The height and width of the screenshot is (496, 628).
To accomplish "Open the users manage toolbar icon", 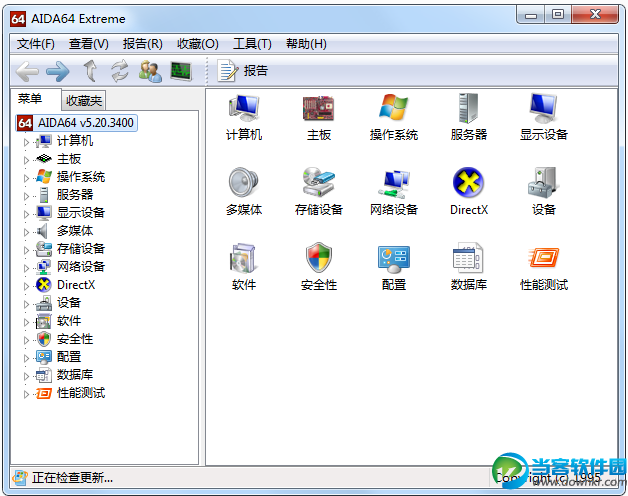I will pos(150,71).
